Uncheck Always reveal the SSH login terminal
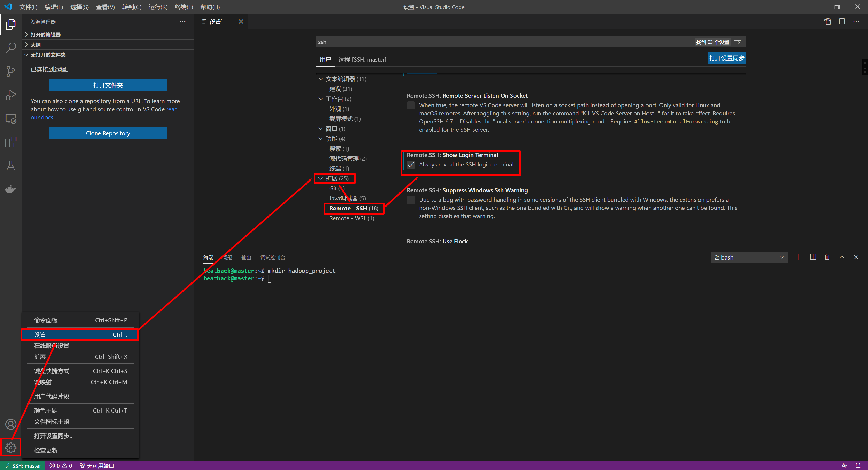This screenshot has width=868, height=470. point(411,164)
